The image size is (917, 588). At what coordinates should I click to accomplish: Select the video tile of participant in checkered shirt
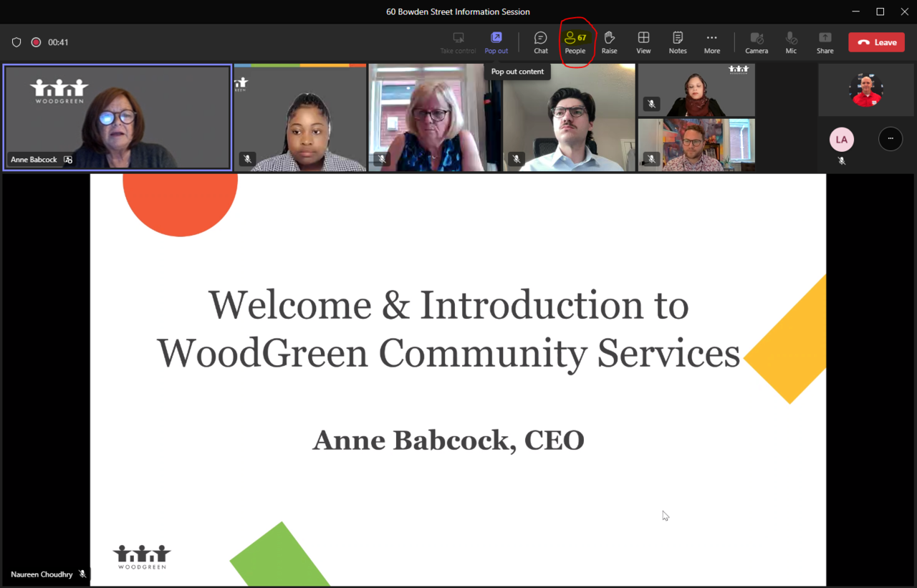point(300,117)
